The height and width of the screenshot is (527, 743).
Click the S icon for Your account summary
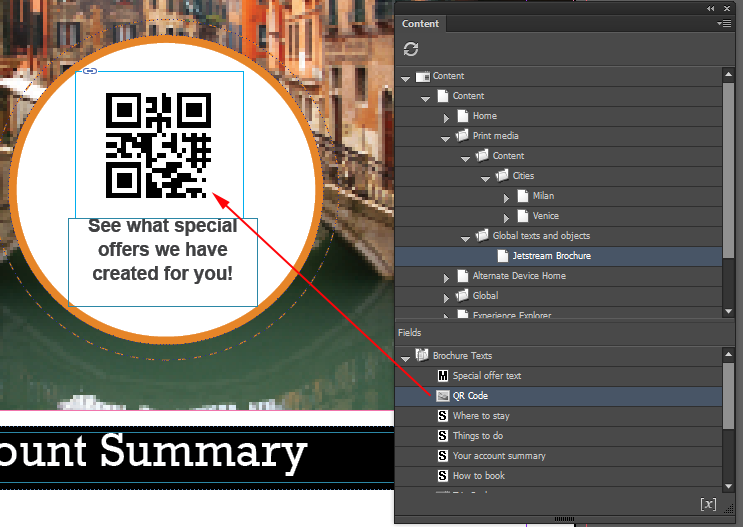pos(443,455)
